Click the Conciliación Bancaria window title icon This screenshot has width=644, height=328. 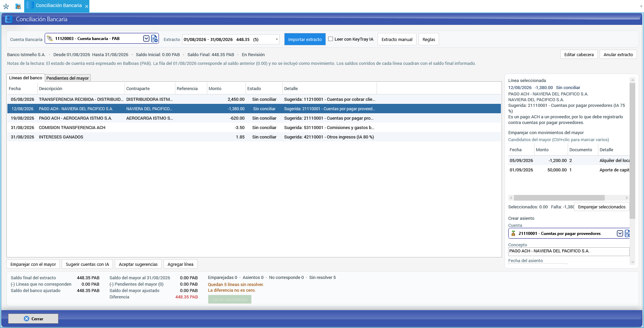[9, 19]
